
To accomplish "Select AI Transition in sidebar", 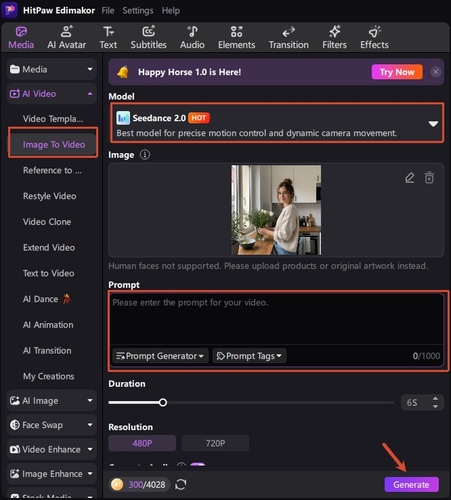I will [x=47, y=351].
